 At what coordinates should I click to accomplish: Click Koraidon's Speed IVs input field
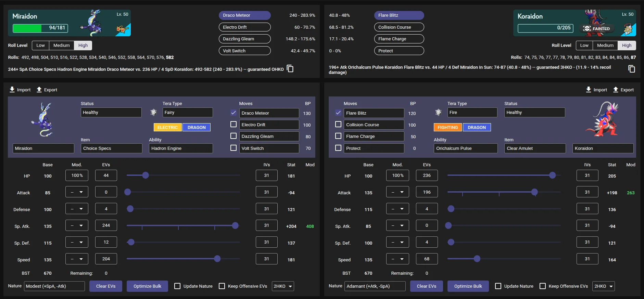coord(588,259)
